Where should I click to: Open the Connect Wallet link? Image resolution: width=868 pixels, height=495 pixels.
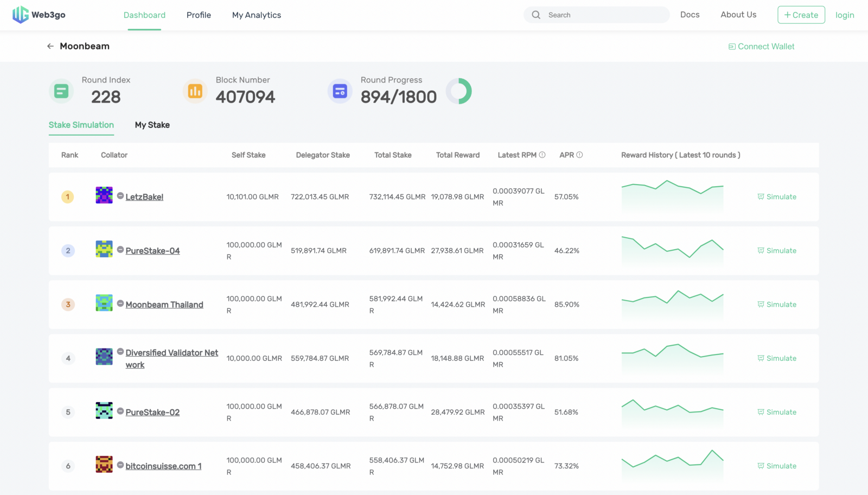click(761, 47)
